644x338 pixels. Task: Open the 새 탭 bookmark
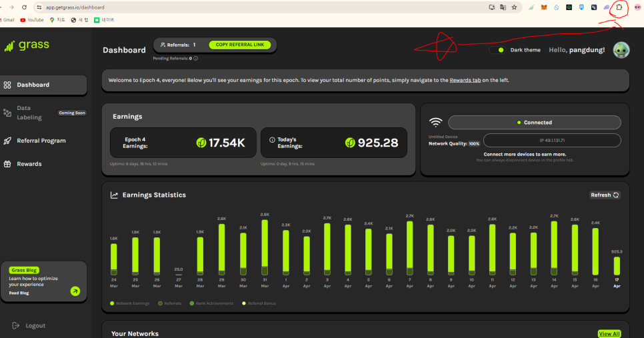[x=80, y=20]
